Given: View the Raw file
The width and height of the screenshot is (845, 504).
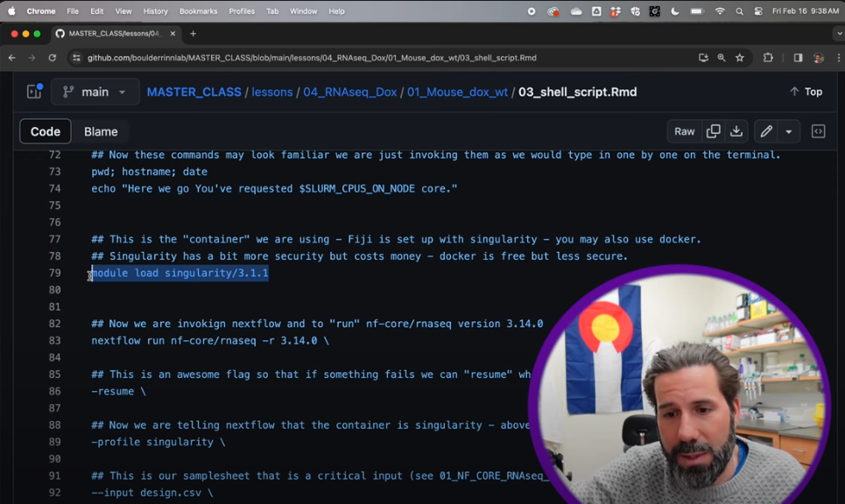Looking at the screenshot, I should click(685, 131).
